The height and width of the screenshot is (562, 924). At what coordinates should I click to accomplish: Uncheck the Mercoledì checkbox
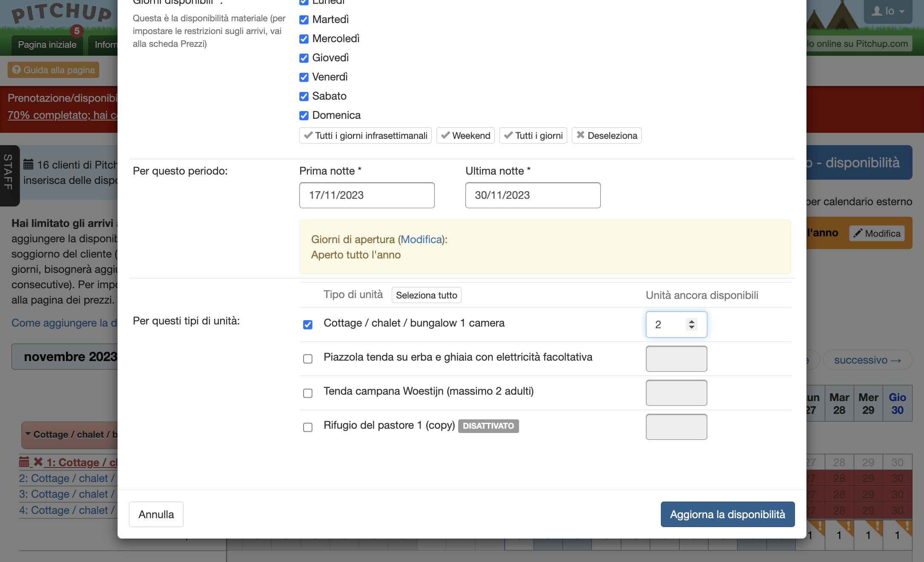coord(304,39)
